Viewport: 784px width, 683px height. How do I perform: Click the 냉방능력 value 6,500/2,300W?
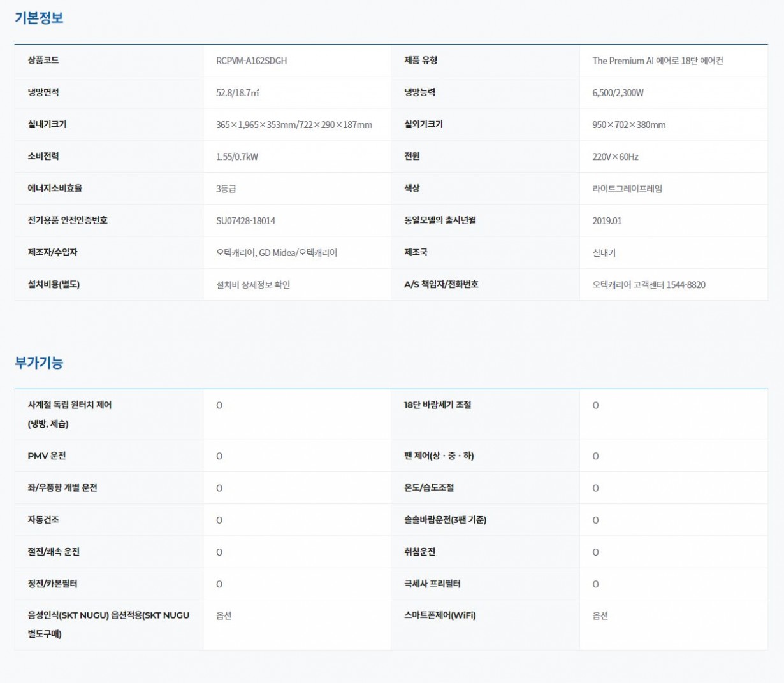point(618,92)
